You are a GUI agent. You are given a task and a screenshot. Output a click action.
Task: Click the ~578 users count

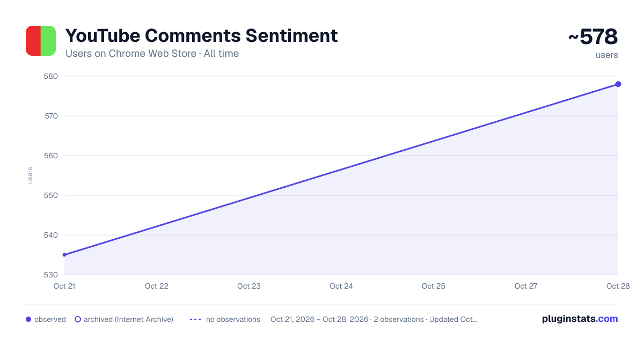point(593,37)
